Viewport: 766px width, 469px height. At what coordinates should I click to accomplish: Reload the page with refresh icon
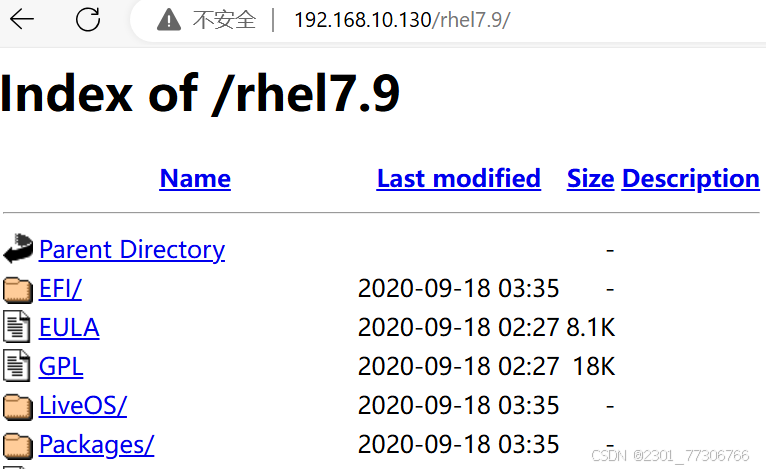[88, 20]
